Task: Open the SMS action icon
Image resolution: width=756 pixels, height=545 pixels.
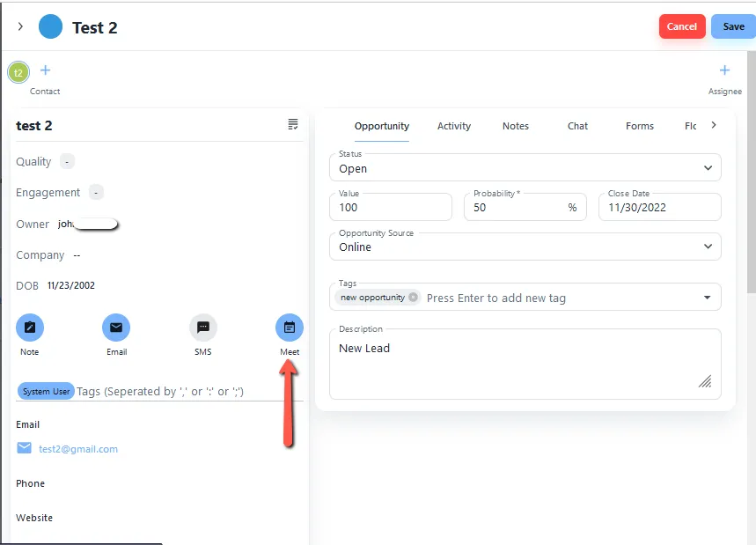Action: (x=203, y=328)
